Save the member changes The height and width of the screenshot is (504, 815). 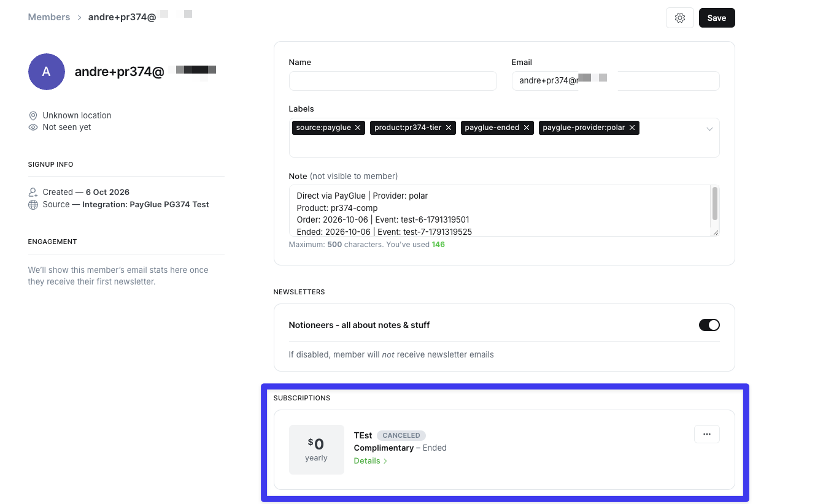717,18
